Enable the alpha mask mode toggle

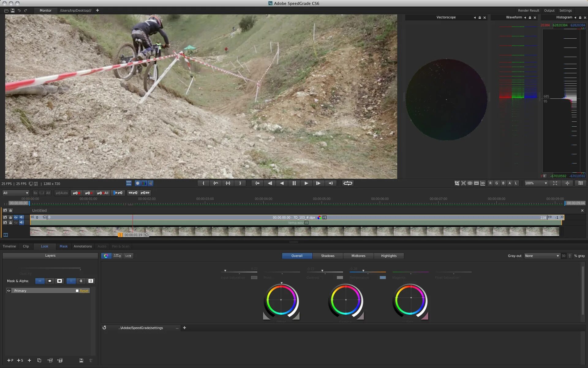point(81,281)
